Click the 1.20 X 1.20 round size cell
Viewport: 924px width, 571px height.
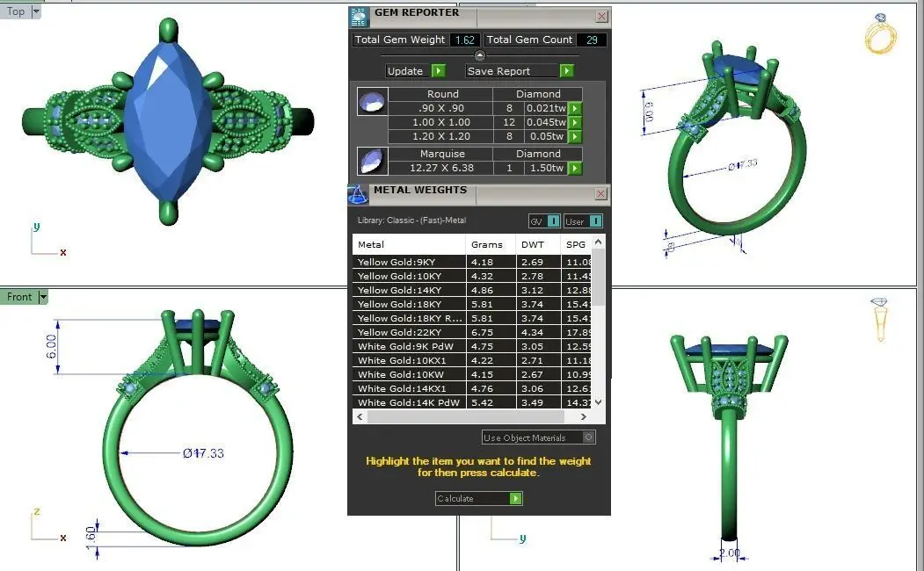tap(440, 136)
